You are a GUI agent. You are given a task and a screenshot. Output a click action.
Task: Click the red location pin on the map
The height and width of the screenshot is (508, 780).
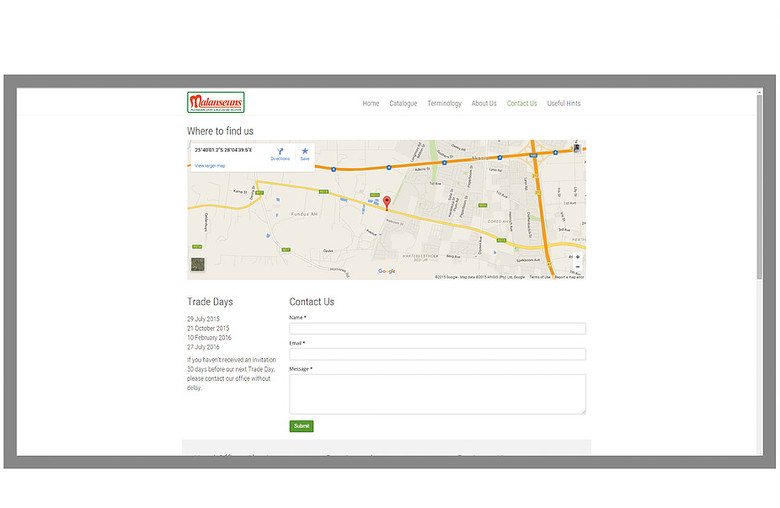click(387, 201)
